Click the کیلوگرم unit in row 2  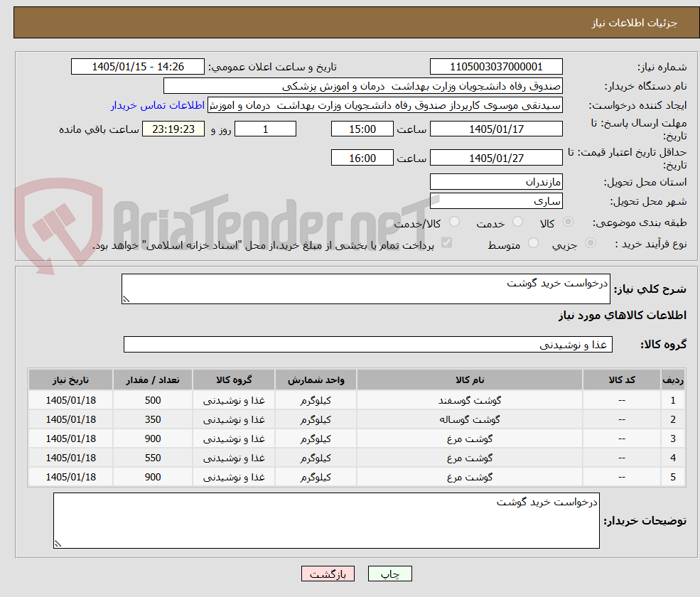(316, 420)
